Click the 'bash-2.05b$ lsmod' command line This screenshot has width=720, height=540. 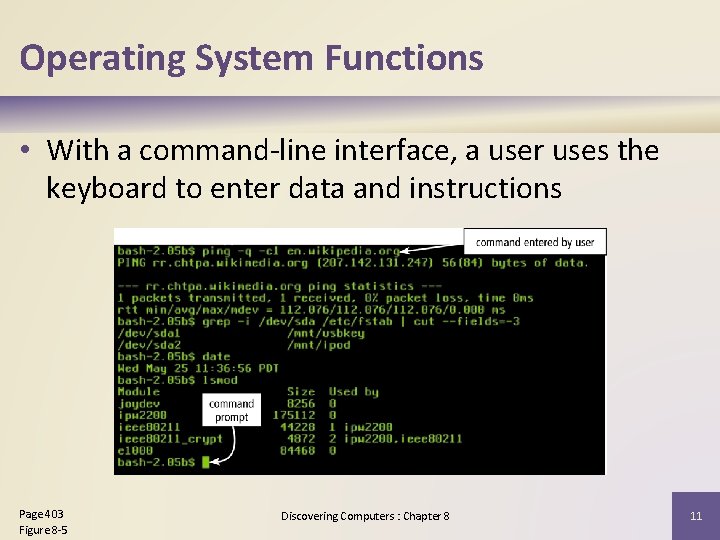tap(177, 380)
